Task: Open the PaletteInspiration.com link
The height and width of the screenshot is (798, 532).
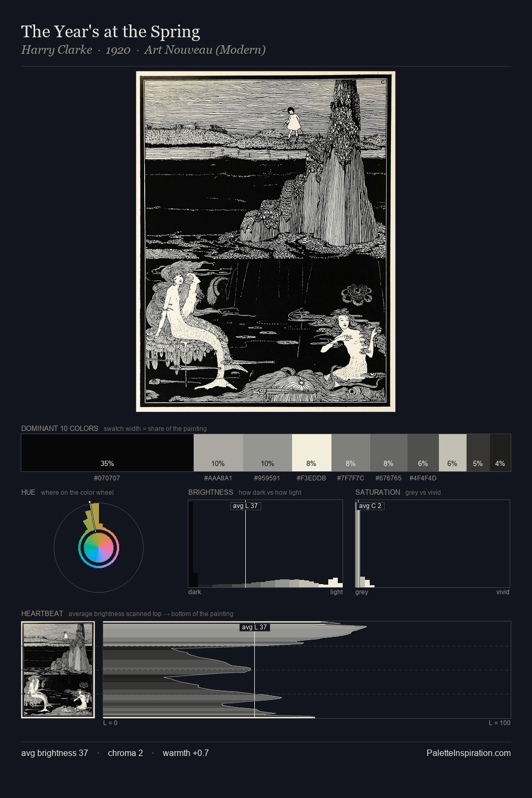Action: click(x=468, y=753)
